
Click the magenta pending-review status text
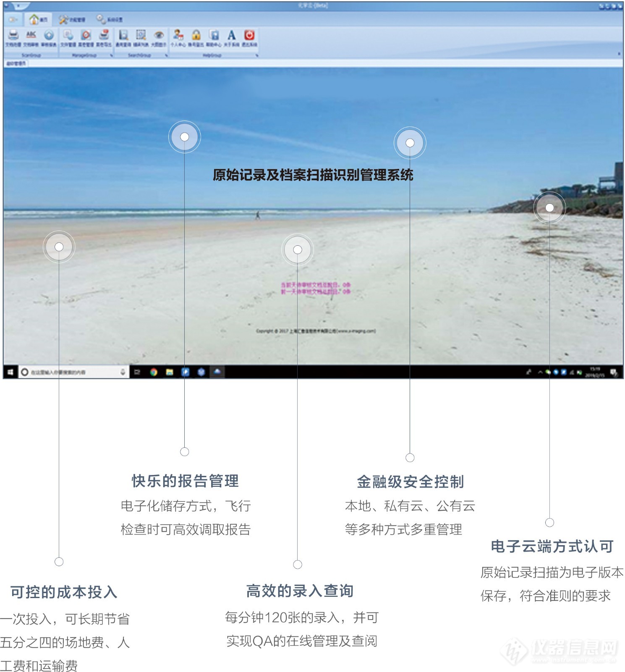(316, 288)
